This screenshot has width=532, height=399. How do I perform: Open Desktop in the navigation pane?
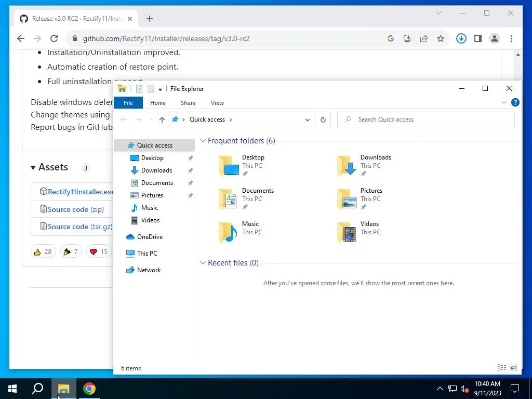coord(152,158)
